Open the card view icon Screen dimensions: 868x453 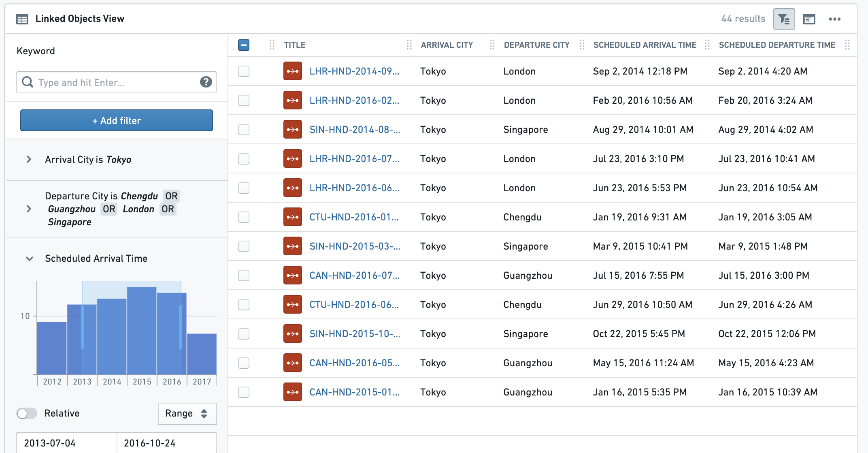coord(810,19)
